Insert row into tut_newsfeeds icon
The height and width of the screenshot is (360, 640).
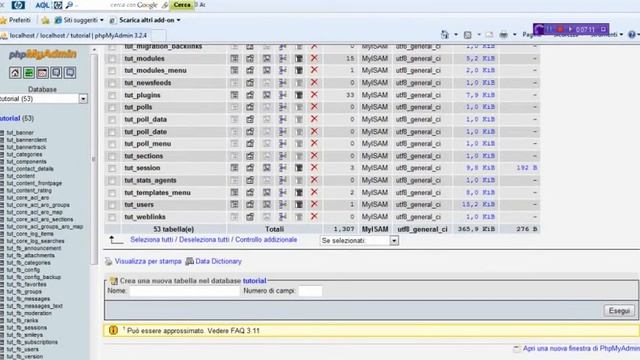point(282,83)
